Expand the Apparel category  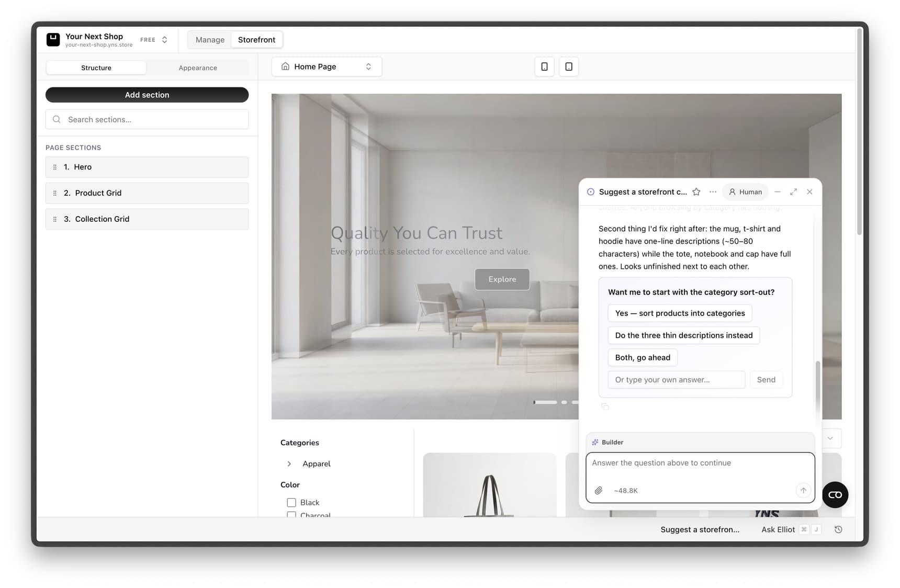(289, 464)
